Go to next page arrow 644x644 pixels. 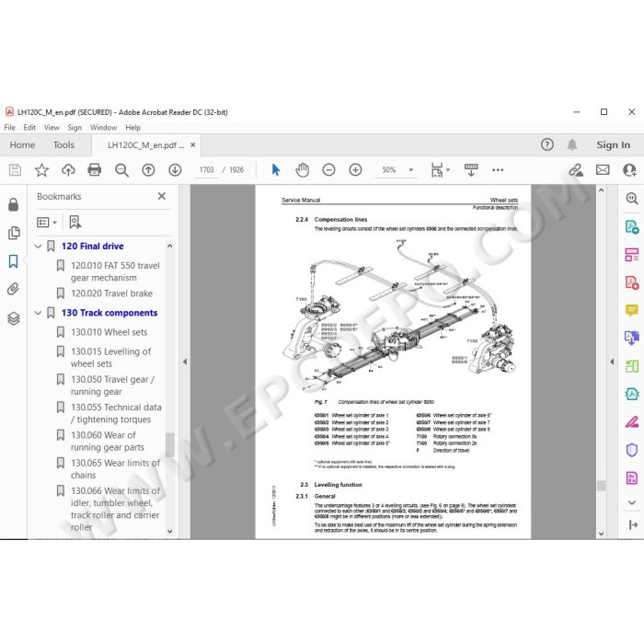pos(175,170)
